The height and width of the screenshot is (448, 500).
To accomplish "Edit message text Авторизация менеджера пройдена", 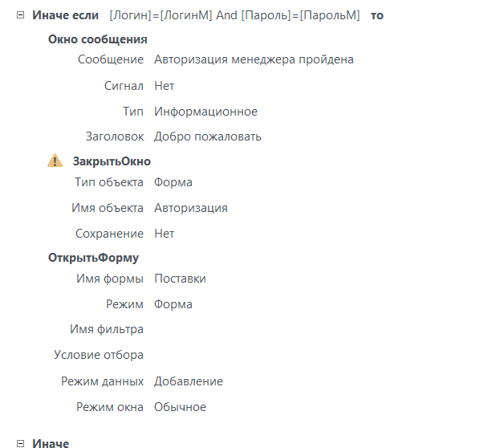I will [x=254, y=59].
